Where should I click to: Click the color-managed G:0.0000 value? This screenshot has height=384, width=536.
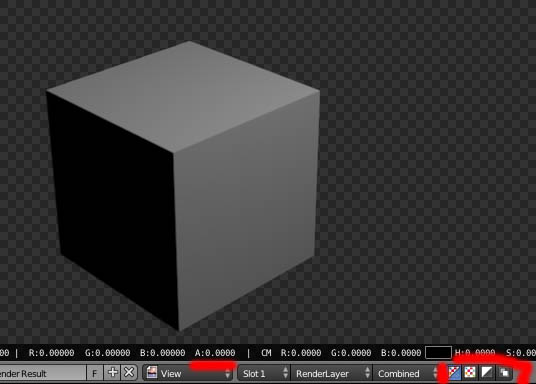tap(351, 353)
